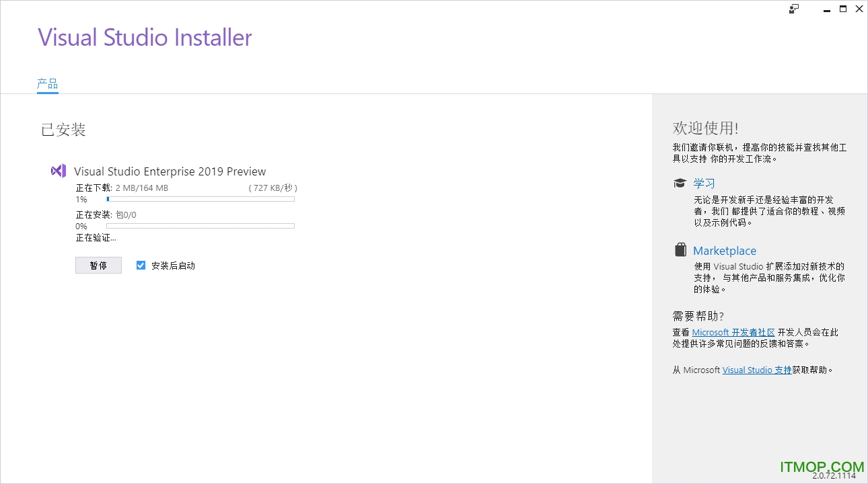Open the Marketplace link
This screenshot has height=484, width=868.
pyautogui.click(x=725, y=251)
